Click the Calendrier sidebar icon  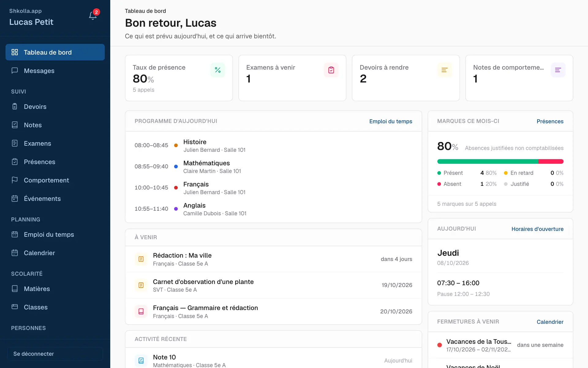point(15,253)
